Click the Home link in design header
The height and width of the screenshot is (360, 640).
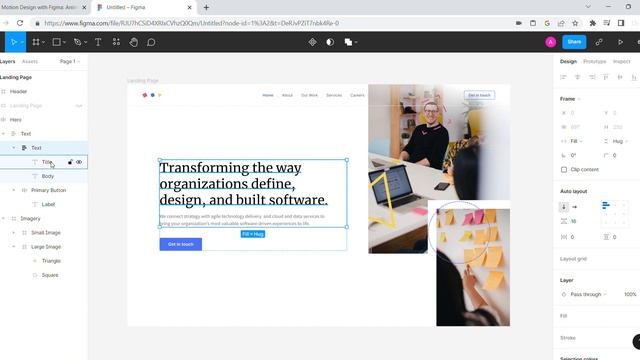[268, 95]
